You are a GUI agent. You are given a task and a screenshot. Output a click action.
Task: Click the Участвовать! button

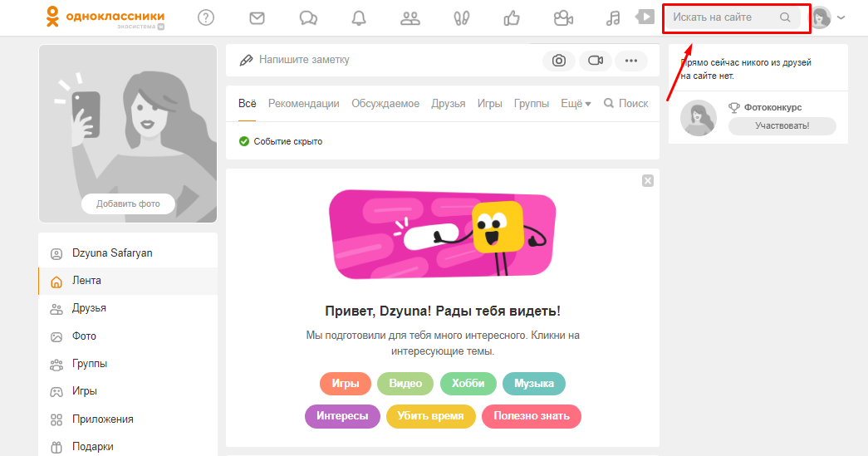point(782,126)
